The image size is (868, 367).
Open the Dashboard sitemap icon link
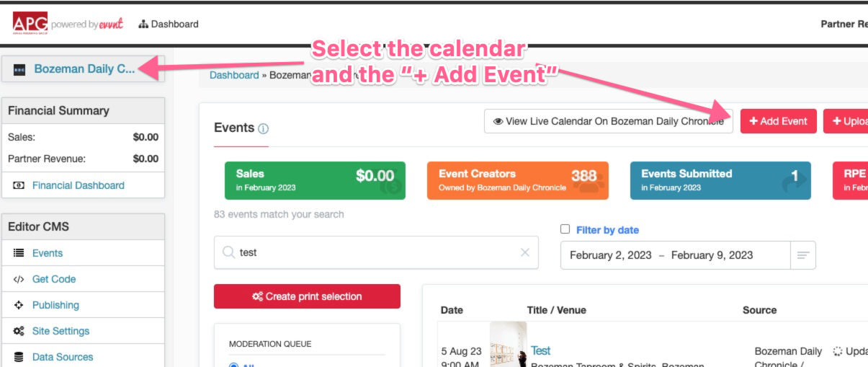[143, 25]
